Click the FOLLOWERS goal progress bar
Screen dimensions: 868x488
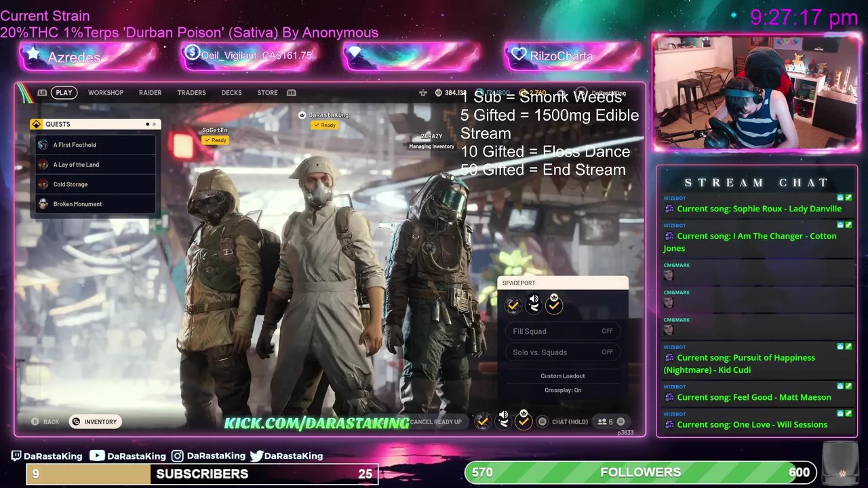click(x=640, y=472)
